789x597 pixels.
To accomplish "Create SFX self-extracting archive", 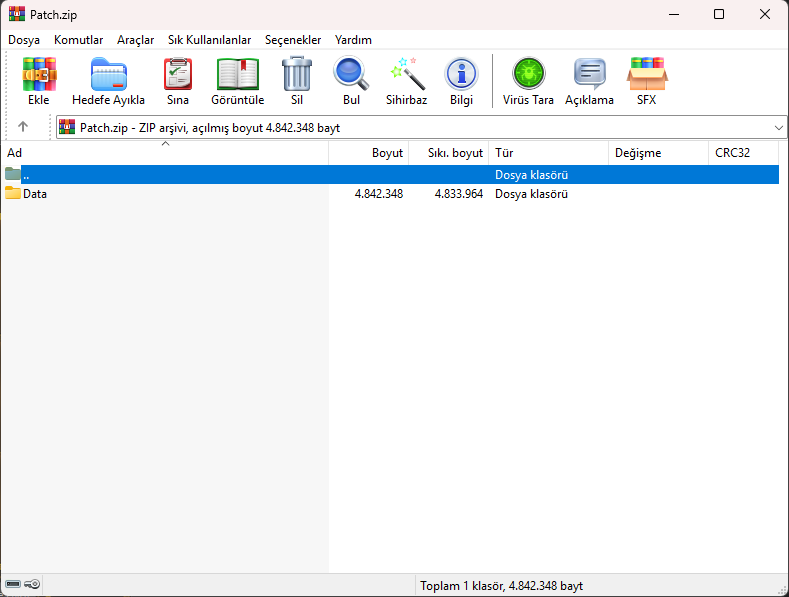I will pyautogui.click(x=647, y=74).
